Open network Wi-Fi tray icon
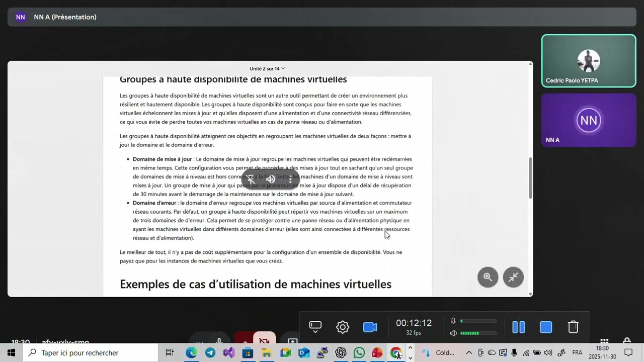This screenshot has width=644, height=362. click(x=526, y=353)
